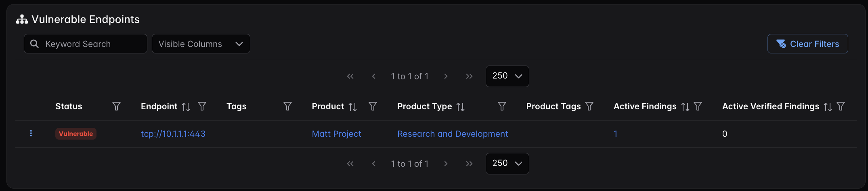Go to the next page in top paginator
This screenshot has height=191, width=868.
coord(446,76)
